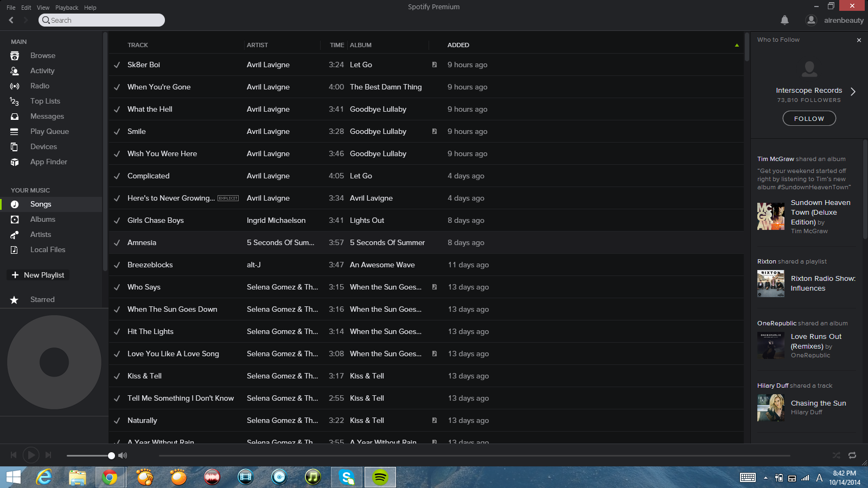
Task: Open the Interscope Records profile link
Action: pos(809,91)
